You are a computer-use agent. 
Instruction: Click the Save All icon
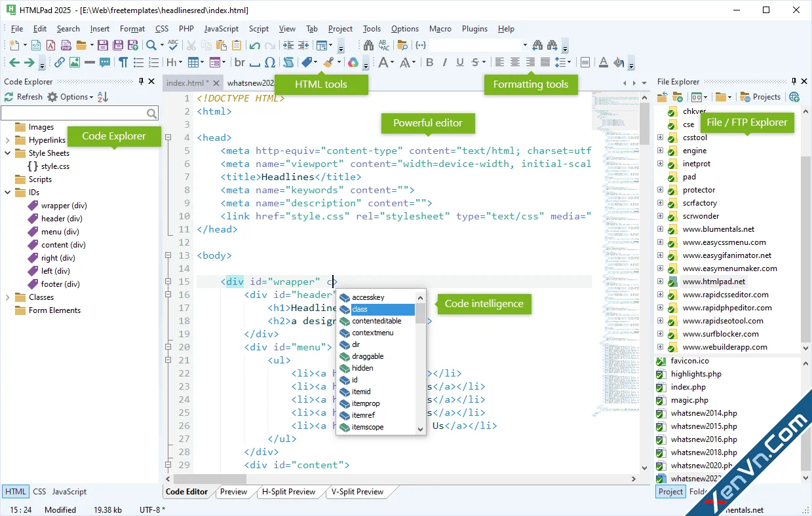pos(118,45)
